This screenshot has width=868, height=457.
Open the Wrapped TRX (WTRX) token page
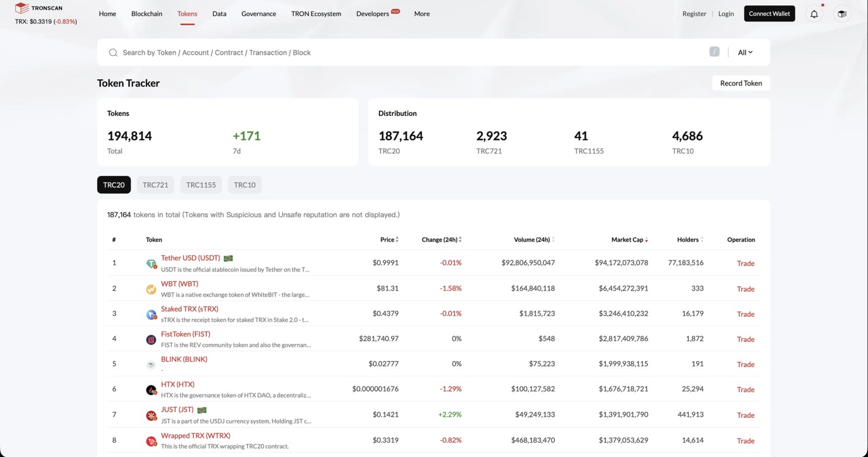click(195, 435)
